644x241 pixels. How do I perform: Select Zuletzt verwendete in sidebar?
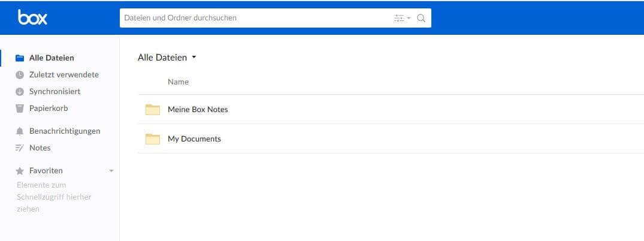(64, 75)
